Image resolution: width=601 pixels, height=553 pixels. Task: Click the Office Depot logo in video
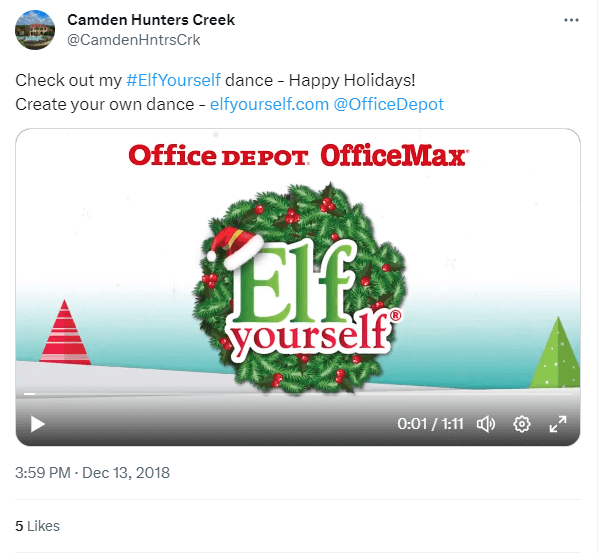coord(220,155)
